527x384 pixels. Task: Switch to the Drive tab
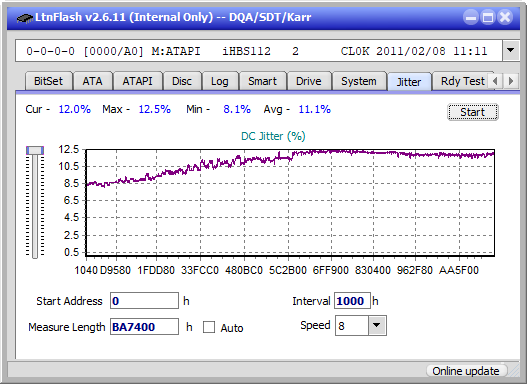tap(309, 81)
